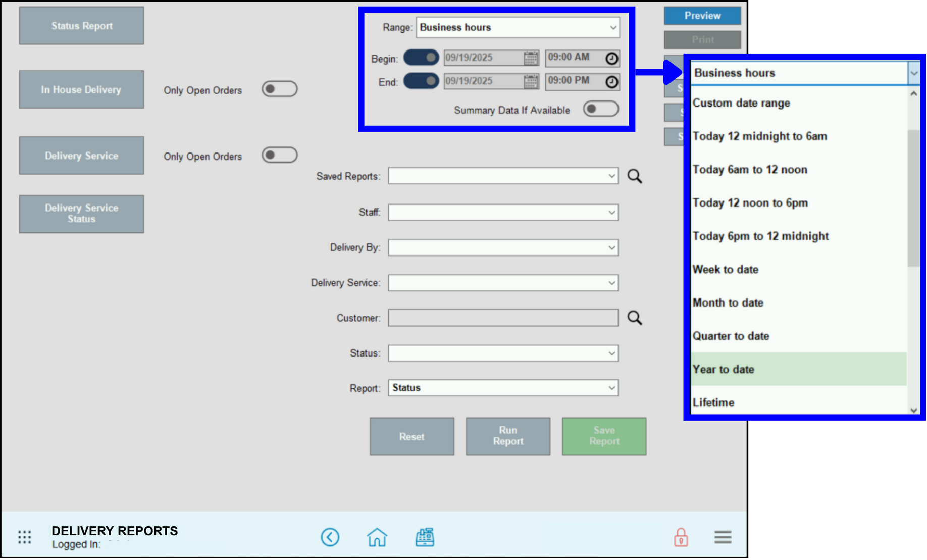The image size is (927, 560).
Task: Enable Summary Data If Available switch
Action: (x=600, y=109)
